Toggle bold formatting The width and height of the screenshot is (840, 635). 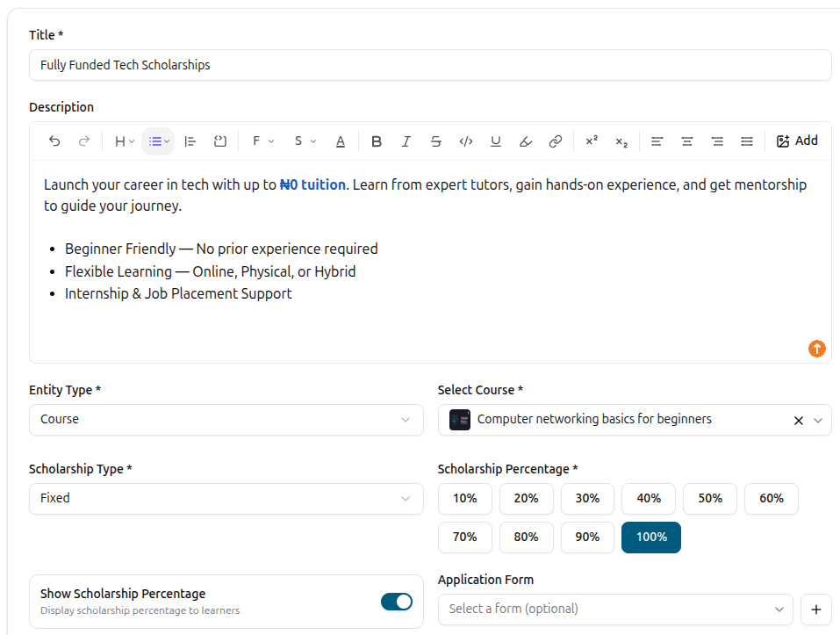[x=377, y=141]
